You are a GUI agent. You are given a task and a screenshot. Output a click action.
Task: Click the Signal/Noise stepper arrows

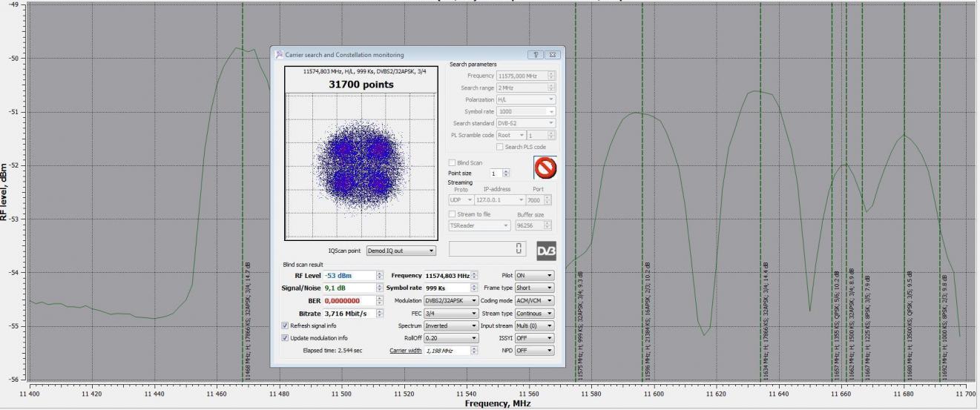coord(380,288)
